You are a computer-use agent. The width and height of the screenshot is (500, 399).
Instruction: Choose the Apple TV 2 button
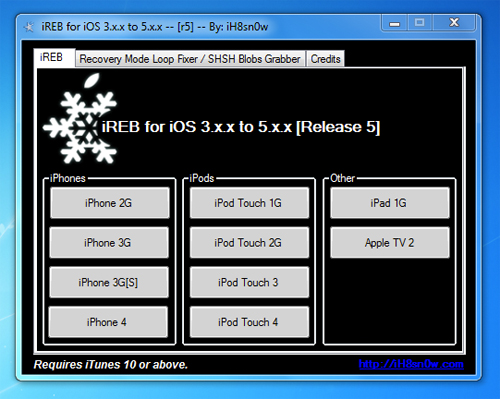coord(390,243)
